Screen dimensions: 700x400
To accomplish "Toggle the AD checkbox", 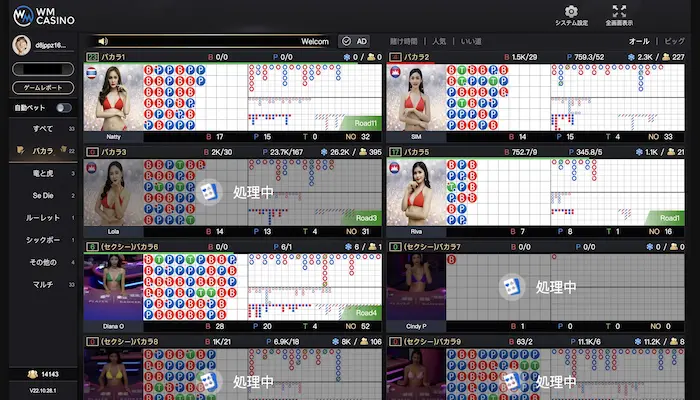I will coord(354,41).
